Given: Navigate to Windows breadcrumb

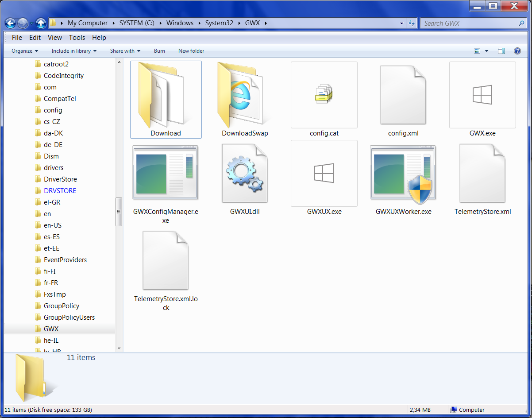Looking at the screenshot, I should pos(180,23).
